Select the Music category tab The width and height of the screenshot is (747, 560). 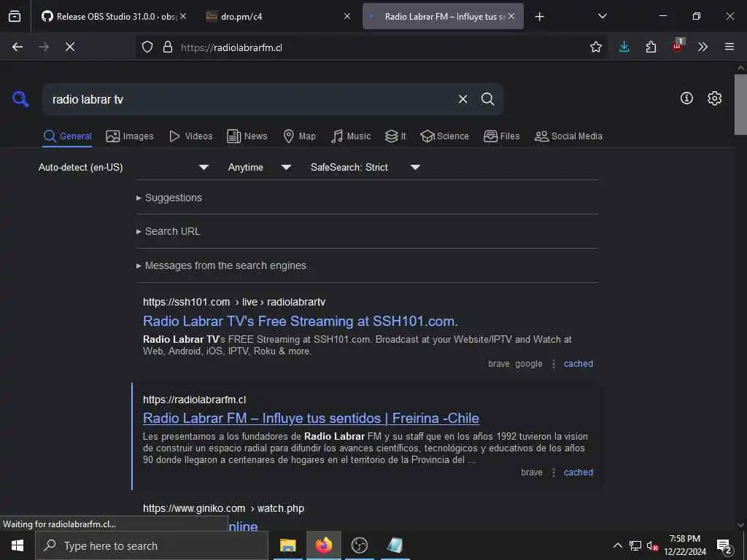pos(351,136)
